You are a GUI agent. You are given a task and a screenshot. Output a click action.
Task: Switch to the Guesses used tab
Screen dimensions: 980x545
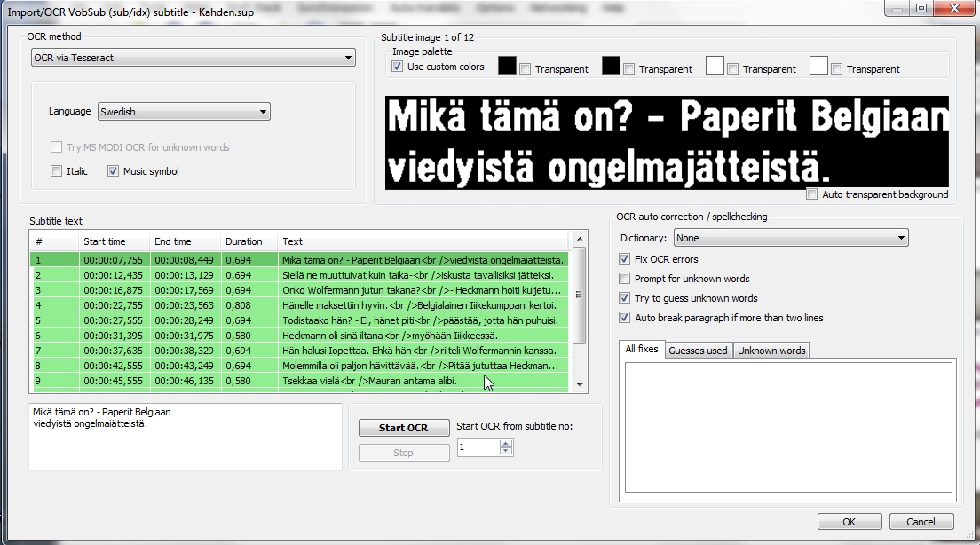click(x=698, y=351)
